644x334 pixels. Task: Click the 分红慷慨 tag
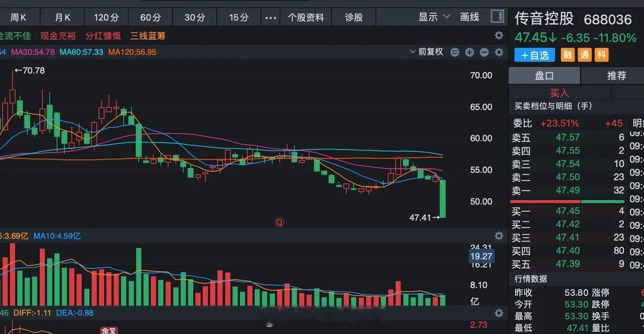[103, 36]
